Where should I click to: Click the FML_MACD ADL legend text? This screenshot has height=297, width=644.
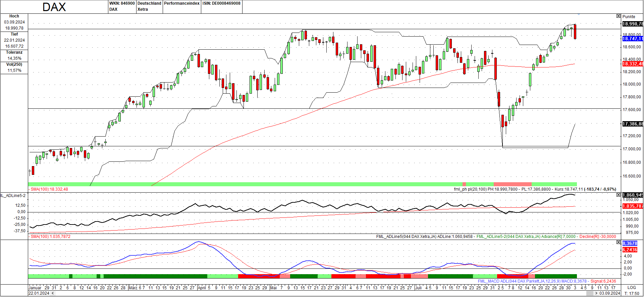[x=532, y=281]
